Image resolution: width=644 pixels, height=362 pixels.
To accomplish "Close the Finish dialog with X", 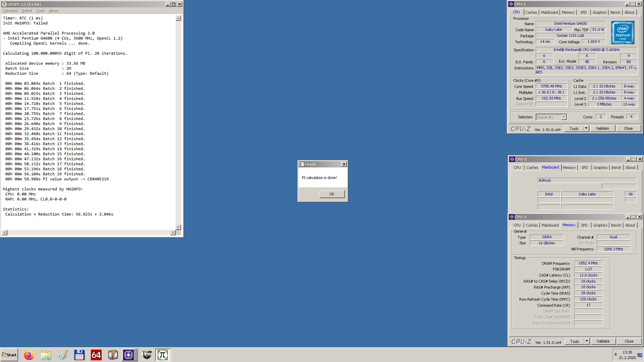I will pyautogui.click(x=344, y=164).
